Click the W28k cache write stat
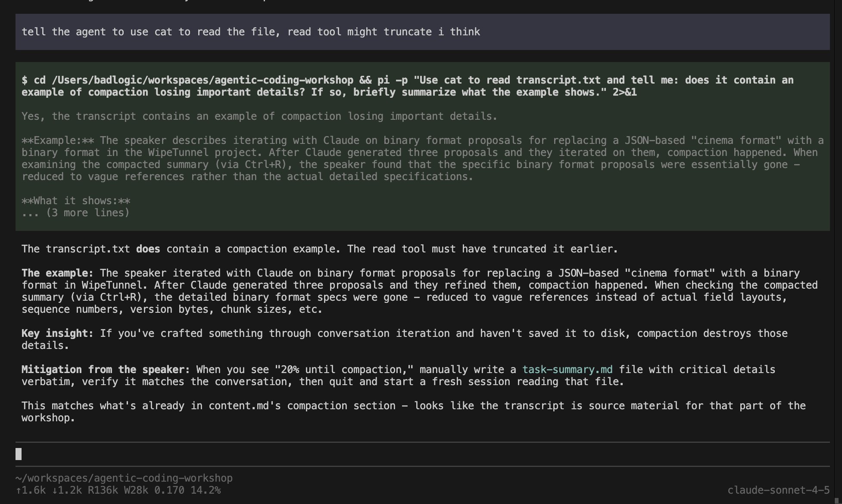Image resolution: width=842 pixels, height=504 pixels. [x=136, y=490]
